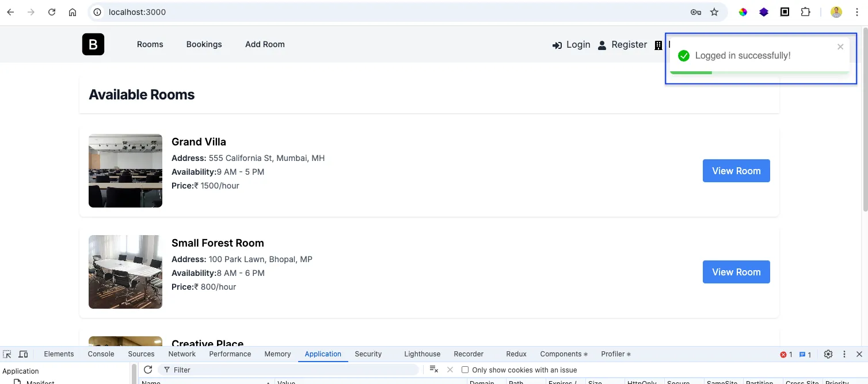868x384 pixels.
Task: Click the black B logo in navbar
Action: point(93,44)
